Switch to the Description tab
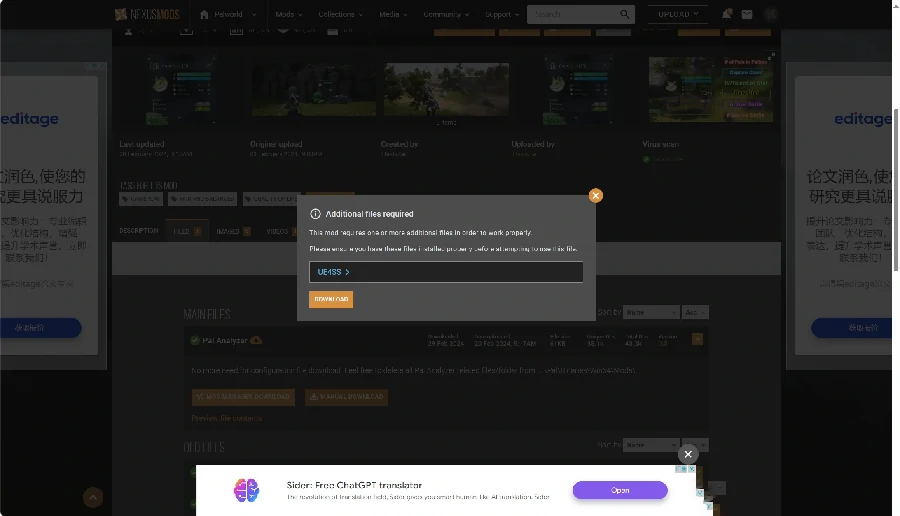Image resolution: width=900 pixels, height=516 pixels. pyautogui.click(x=139, y=231)
